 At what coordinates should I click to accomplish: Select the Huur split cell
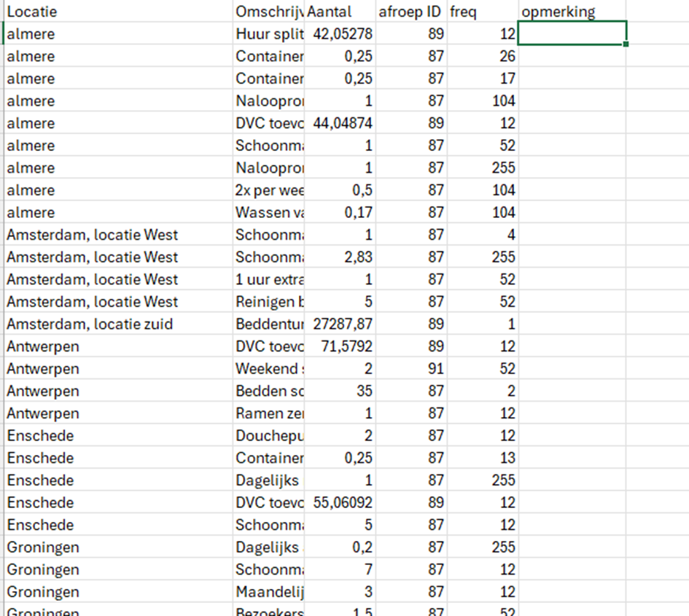coord(268,34)
